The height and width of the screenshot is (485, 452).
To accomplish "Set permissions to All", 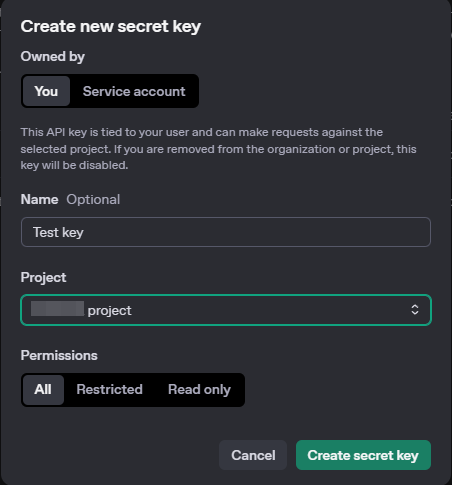I will tap(43, 389).
